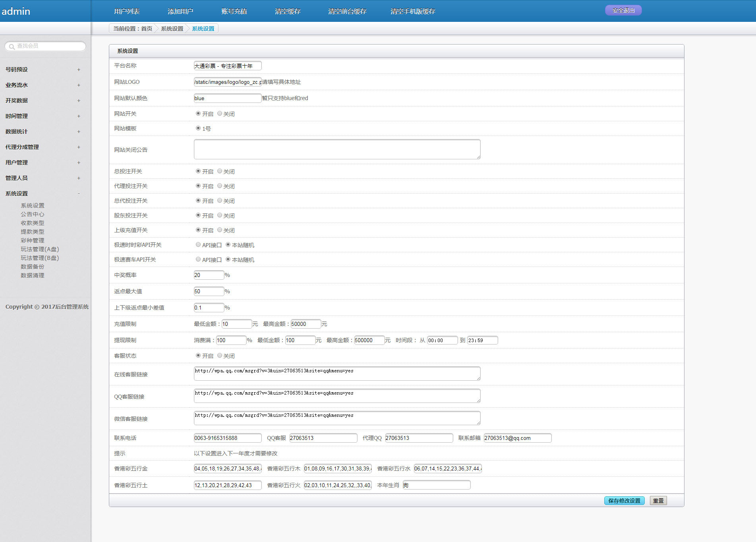Open 玩法管理(B盘) in sidebar submenu
The height and width of the screenshot is (542, 756).
(x=40, y=258)
